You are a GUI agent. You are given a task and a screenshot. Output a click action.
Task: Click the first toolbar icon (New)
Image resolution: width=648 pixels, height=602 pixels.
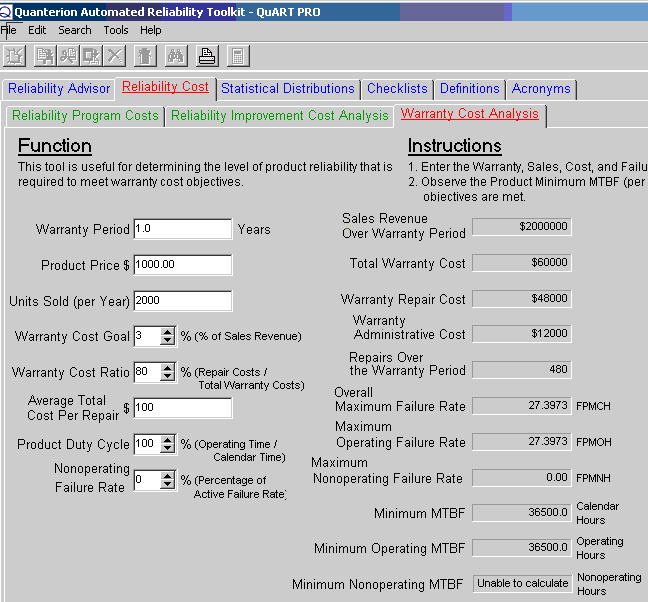(x=14, y=56)
